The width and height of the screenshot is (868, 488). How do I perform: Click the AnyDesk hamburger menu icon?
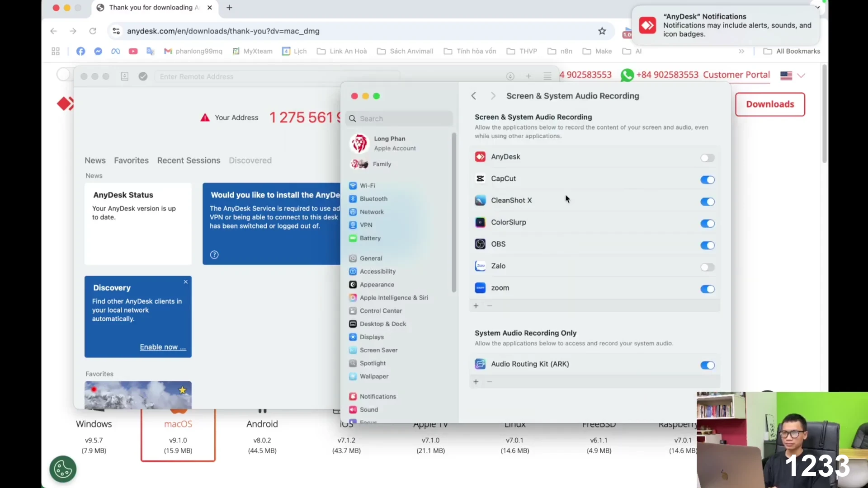click(547, 76)
